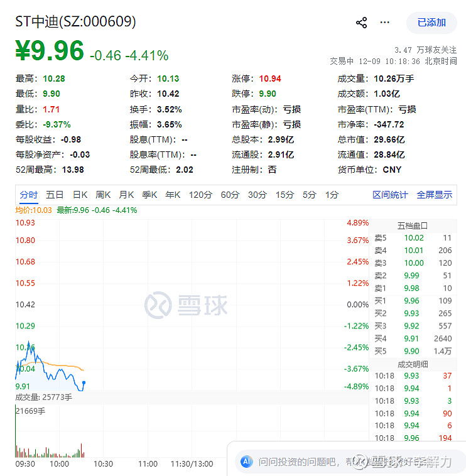Click the 10:30 time axis label
Screen dimensions: 466x476
(x=103, y=464)
